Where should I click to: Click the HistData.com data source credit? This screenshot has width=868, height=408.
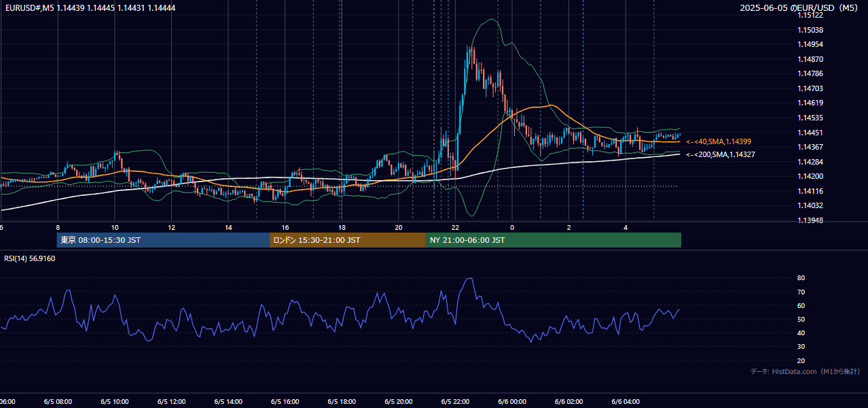[805, 372]
